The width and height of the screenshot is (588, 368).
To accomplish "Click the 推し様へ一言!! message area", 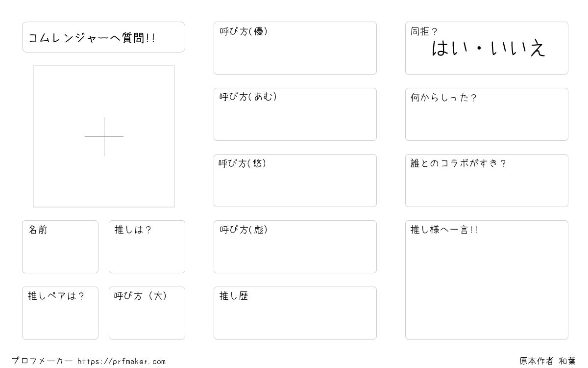I will click(487, 280).
